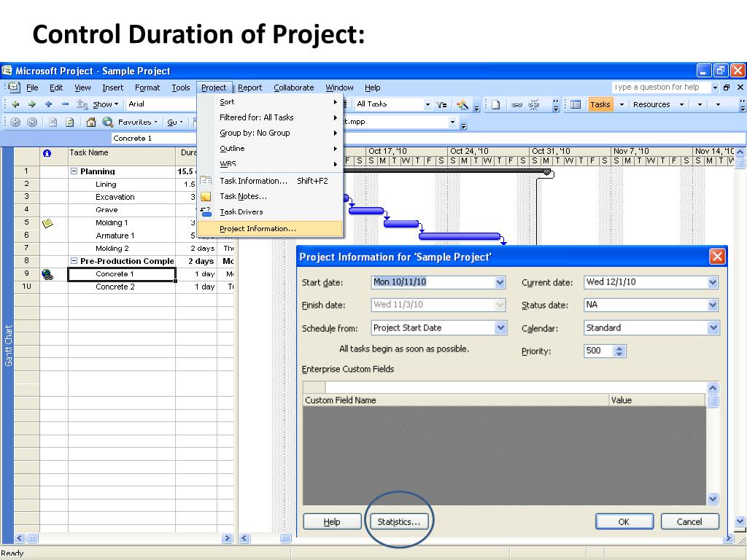This screenshot has height=560, width=747.
Task: Click the green Outdent arrow icon
Action: [x=16, y=104]
